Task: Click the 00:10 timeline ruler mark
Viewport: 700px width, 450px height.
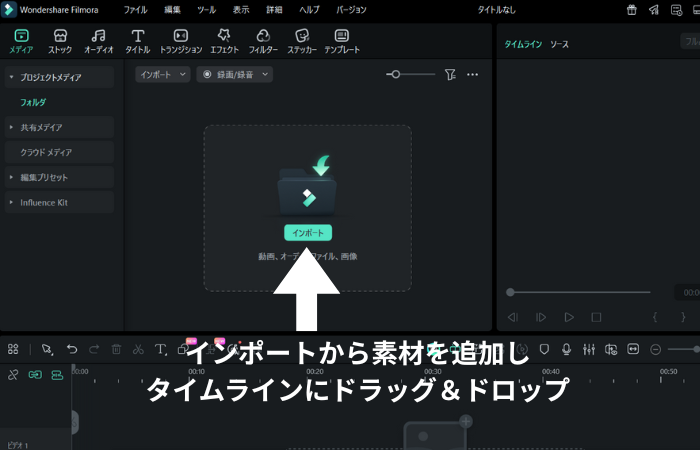Action: pyautogui.click(x=196, y=371)
